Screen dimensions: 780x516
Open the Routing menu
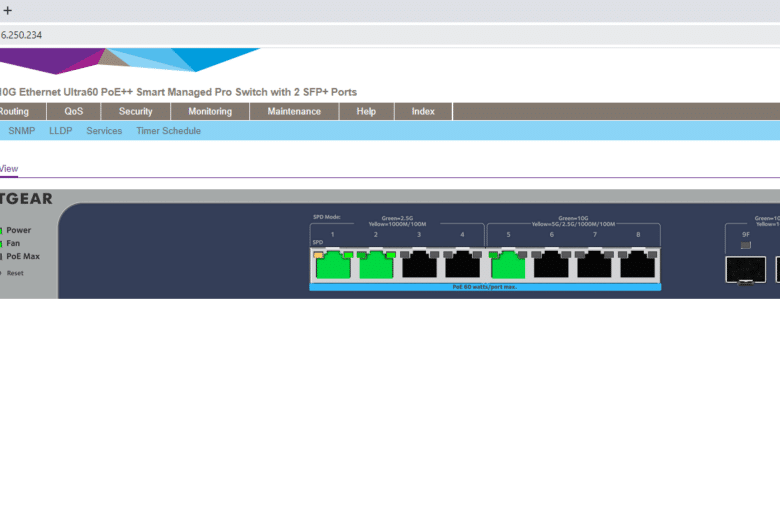click(22, 111)
